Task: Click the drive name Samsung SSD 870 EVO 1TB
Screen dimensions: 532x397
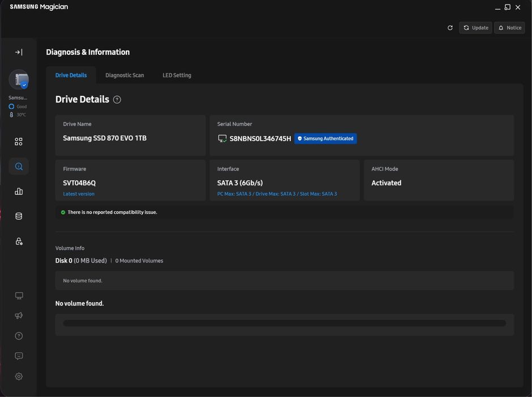Action: 104,138
